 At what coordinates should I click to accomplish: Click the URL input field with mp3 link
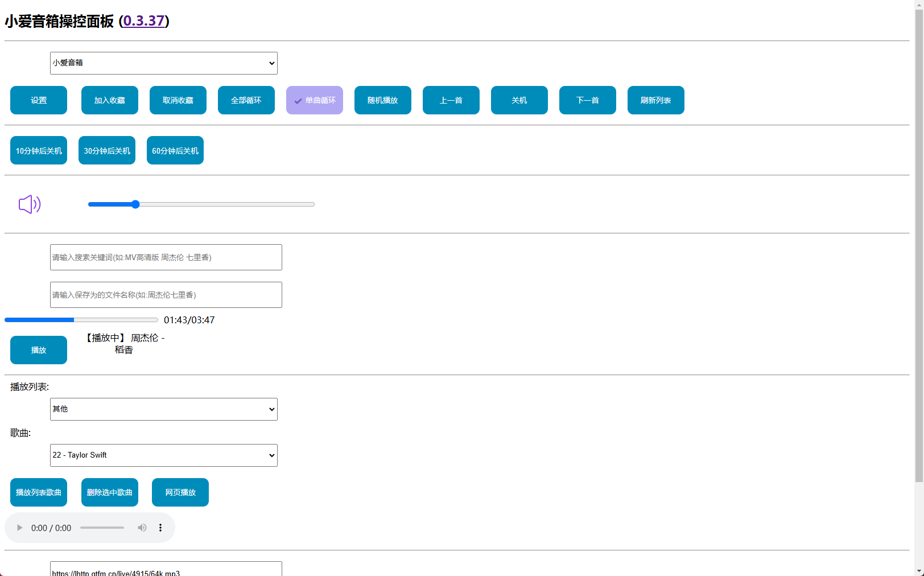[166, 569]
